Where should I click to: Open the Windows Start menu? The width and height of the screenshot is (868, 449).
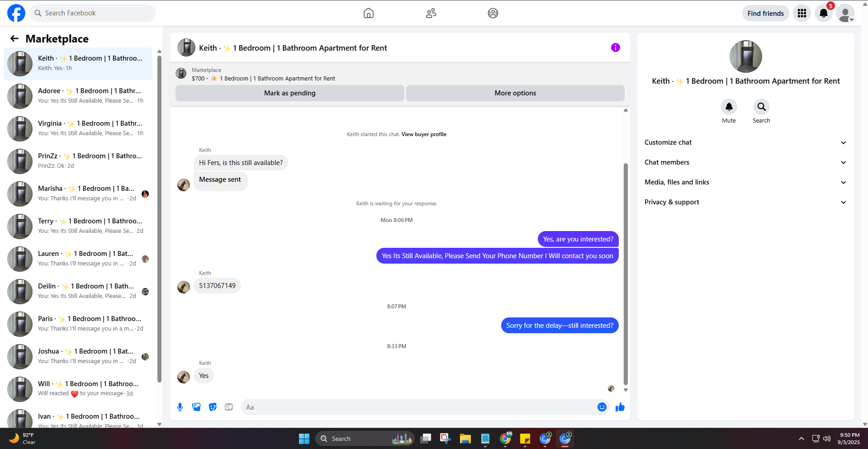pyautogui.click(x=304, y=439)
